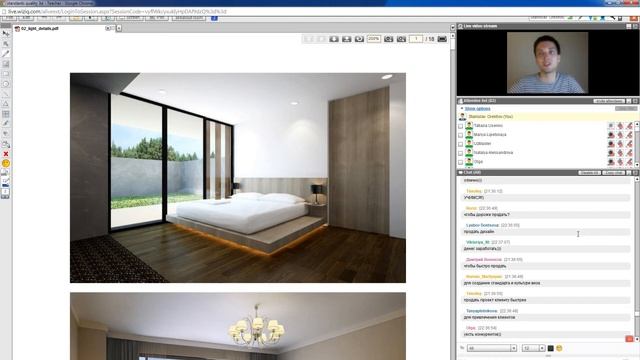The image size is (640, 360).
Task: Tick the checkbox next to Marius
Action: point(460,135)
